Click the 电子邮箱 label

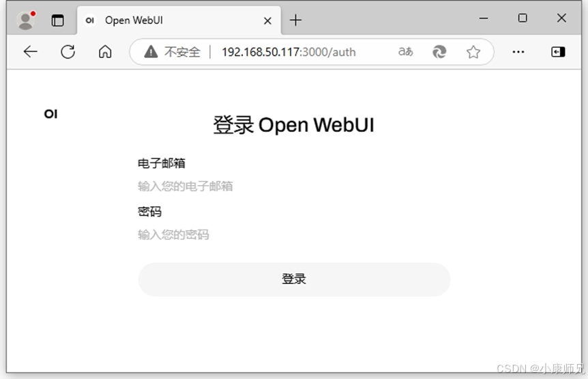click(x=161, y=163)
